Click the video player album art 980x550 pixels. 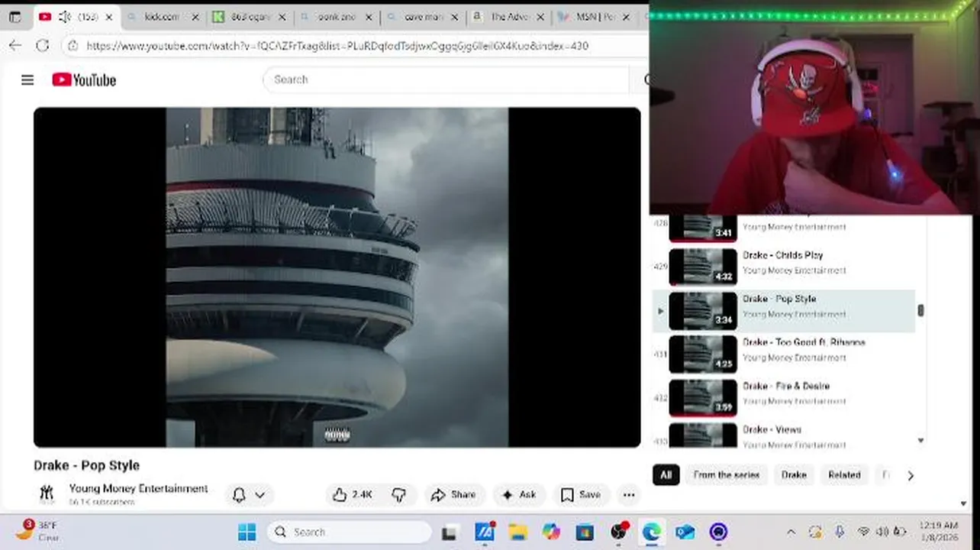point(337,277)
